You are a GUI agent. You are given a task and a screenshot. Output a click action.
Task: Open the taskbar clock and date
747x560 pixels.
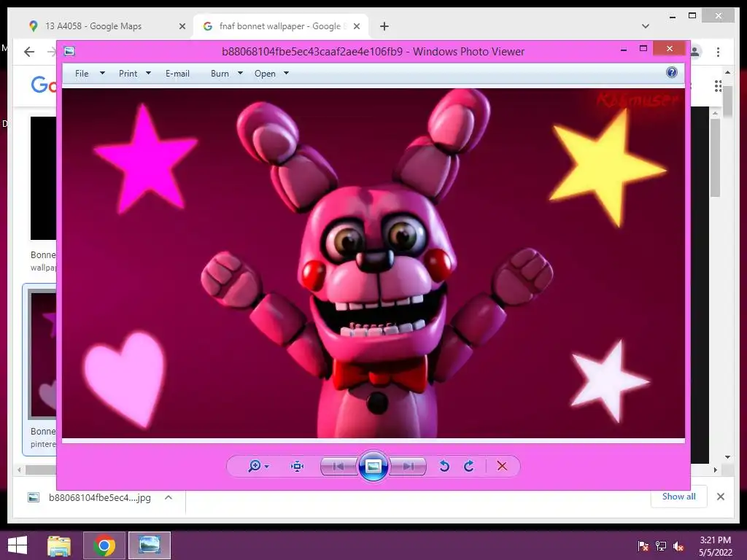(x=715, y=546)
